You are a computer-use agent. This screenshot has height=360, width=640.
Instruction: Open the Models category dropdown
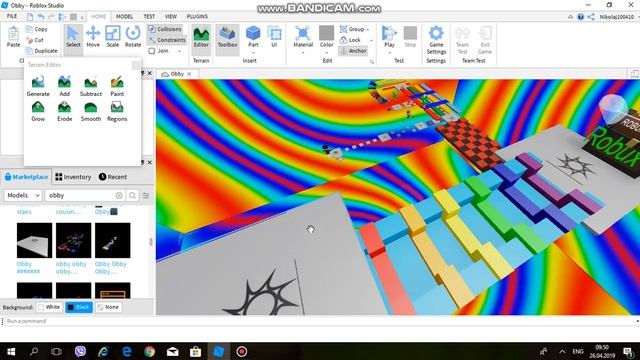tap(23, 196)
